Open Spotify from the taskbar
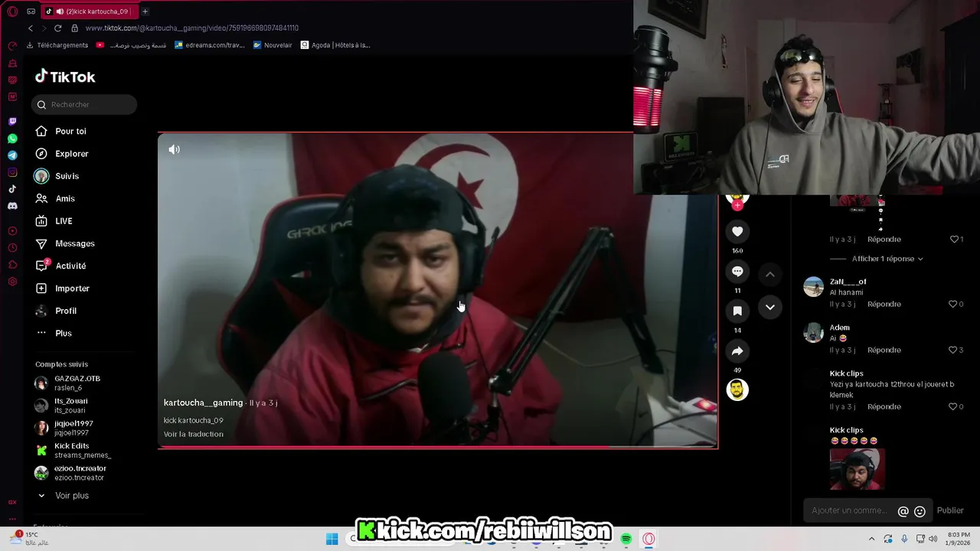The height and width of the screenshot is (551, 980). click(626, 539)
